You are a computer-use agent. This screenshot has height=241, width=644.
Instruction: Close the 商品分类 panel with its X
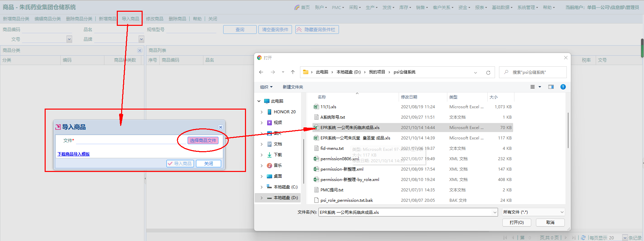pos(140,50)
